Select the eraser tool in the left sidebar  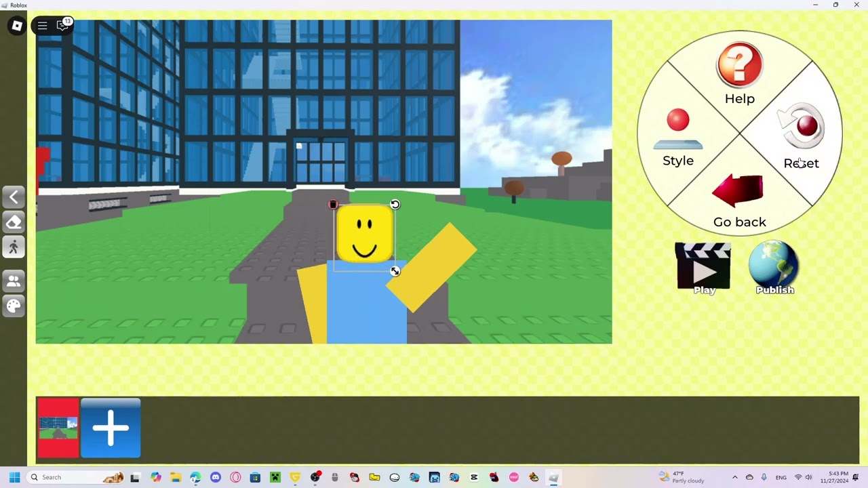point(14,222)
